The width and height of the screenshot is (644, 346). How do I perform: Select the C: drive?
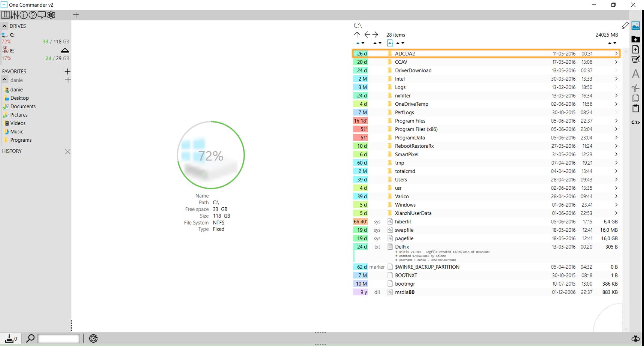point(36,38)
